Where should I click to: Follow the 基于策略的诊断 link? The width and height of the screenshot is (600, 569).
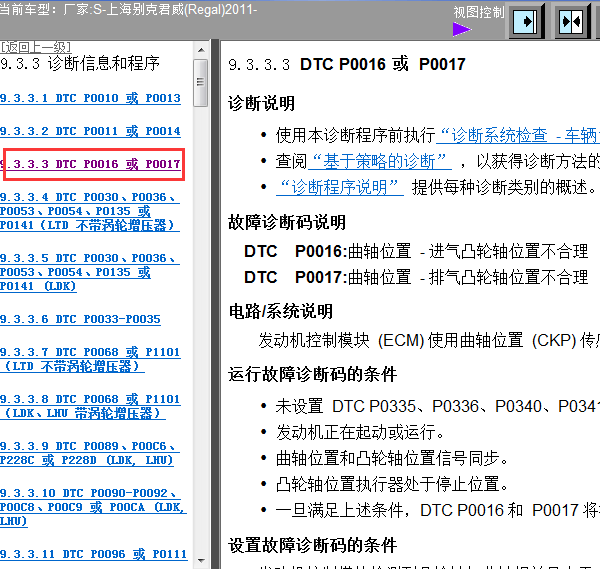coord(380,161)
